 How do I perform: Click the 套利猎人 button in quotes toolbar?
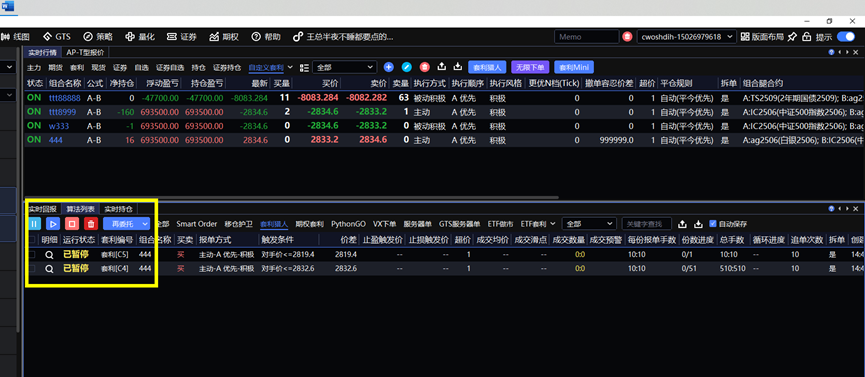point(488,67)
